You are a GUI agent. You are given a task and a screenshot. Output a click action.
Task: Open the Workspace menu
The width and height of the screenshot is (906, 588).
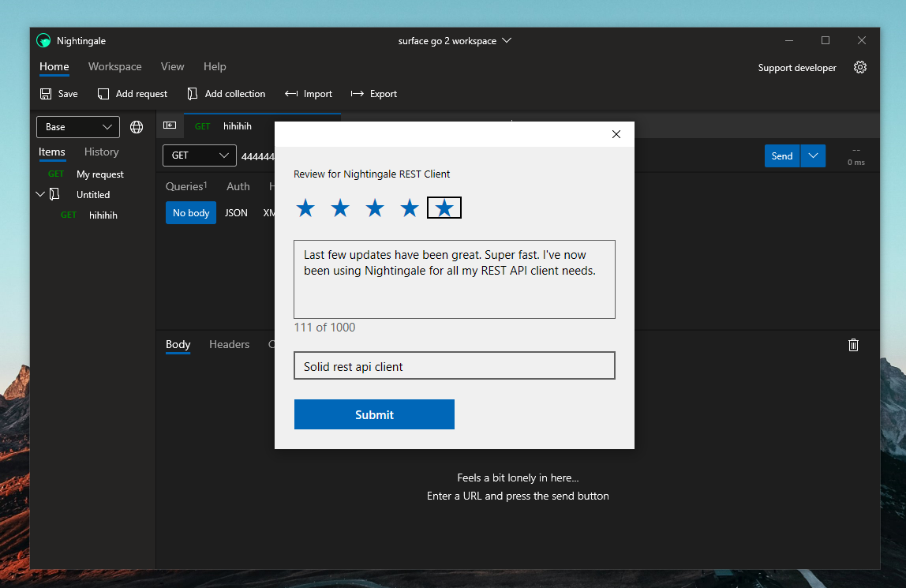point(114,66)
